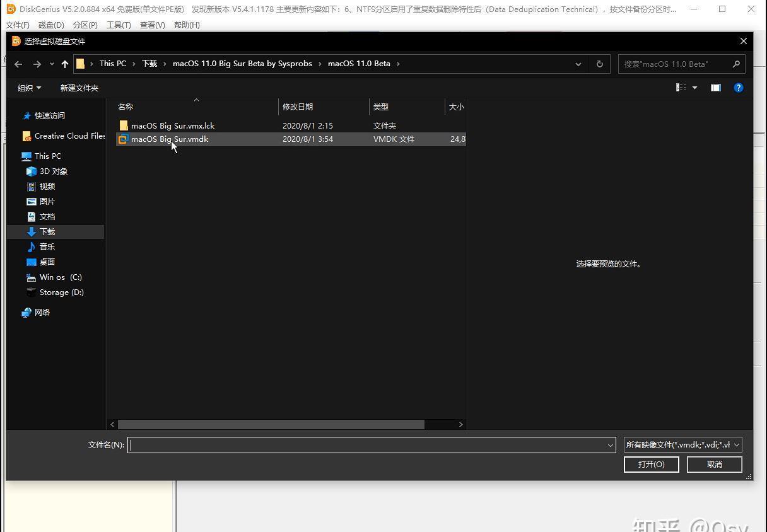This screenshot has width=767, height=532.
Task: Expand the file name history dropdown
Action: coord(610,445)
